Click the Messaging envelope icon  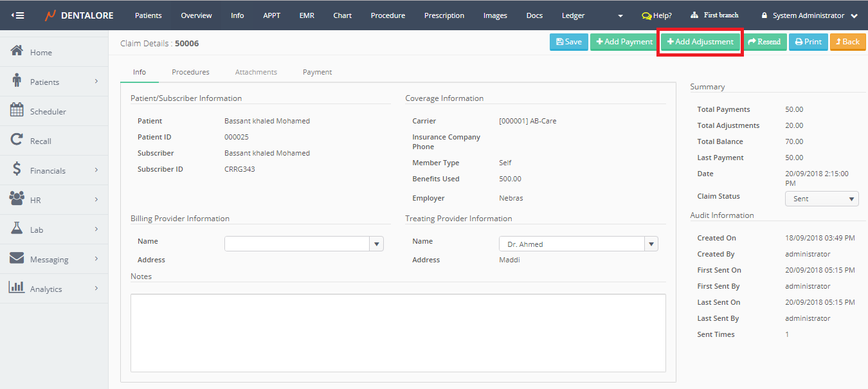[17, 258]
